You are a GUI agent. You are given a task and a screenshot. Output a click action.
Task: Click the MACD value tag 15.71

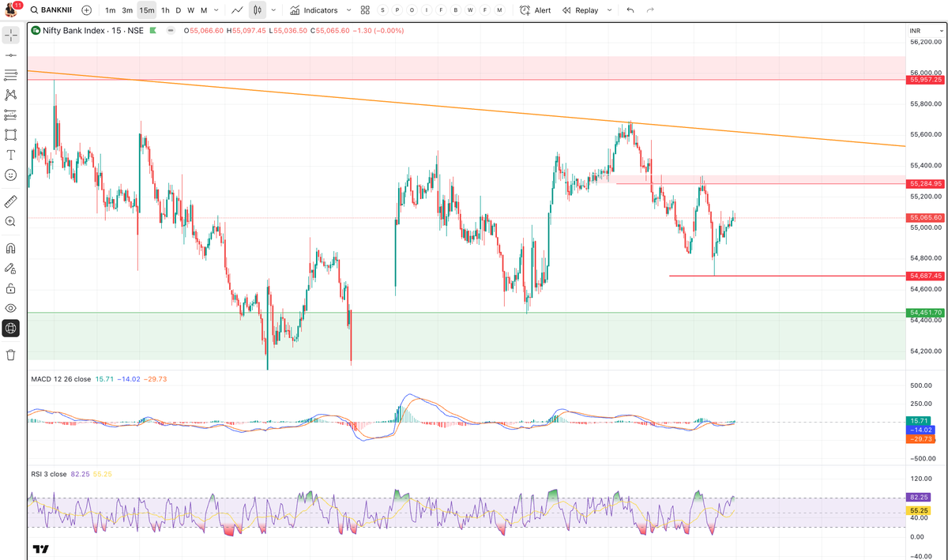[x=917, y=421]
